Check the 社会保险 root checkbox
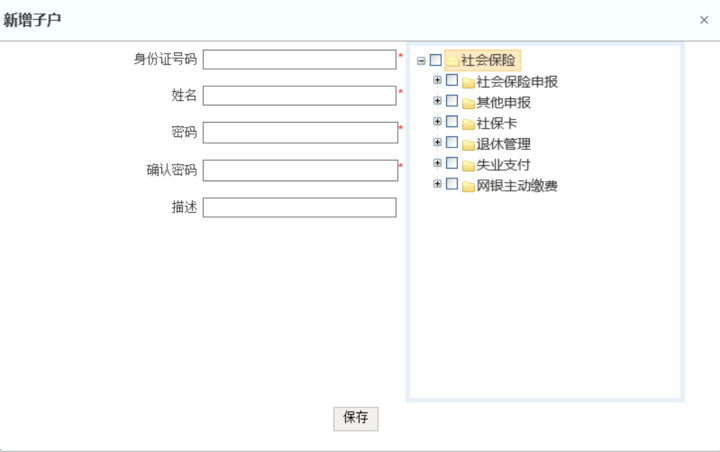 pos(435,60)
